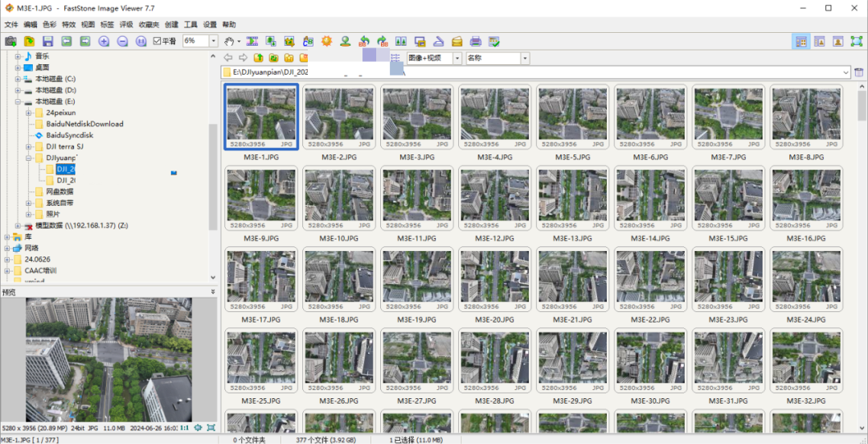Select BaiduNetdiskDownload folder in tree

(84, 124)
